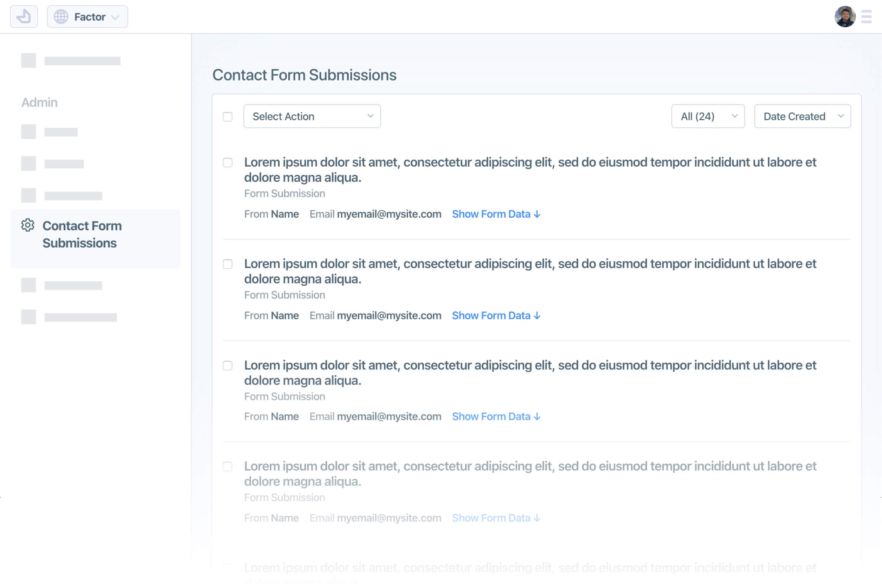Click the globe icon beside Factor

click(61, 17)
